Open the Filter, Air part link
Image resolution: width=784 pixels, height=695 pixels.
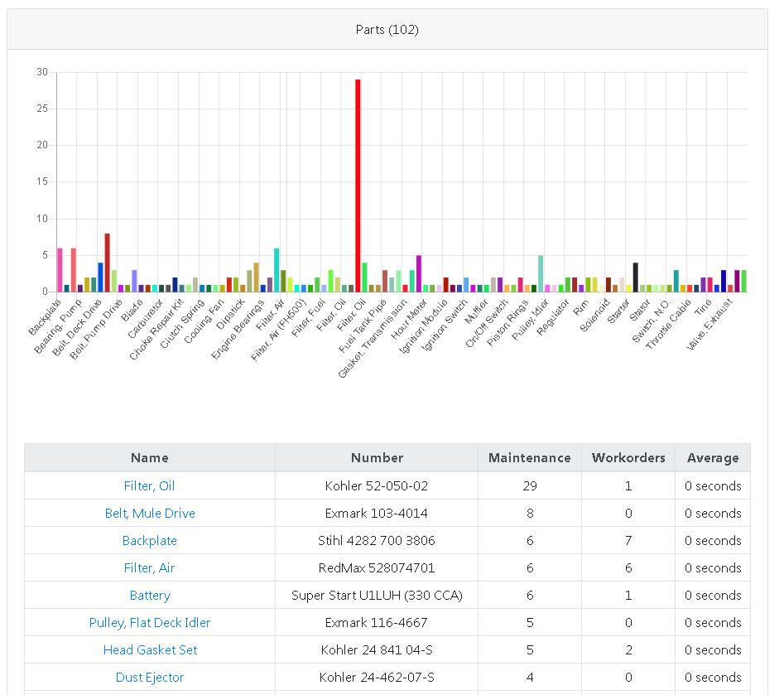(x=150, y=568)
